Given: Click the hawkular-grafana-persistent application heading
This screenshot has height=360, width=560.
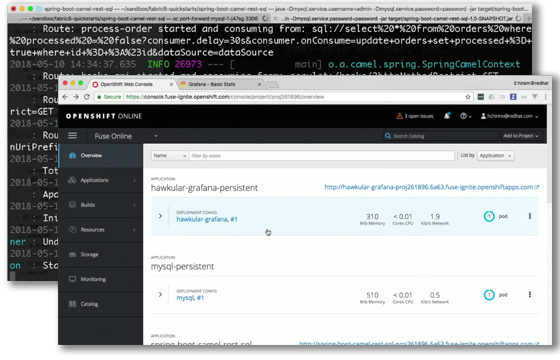Looking at the screenshot, I should 204,188.
